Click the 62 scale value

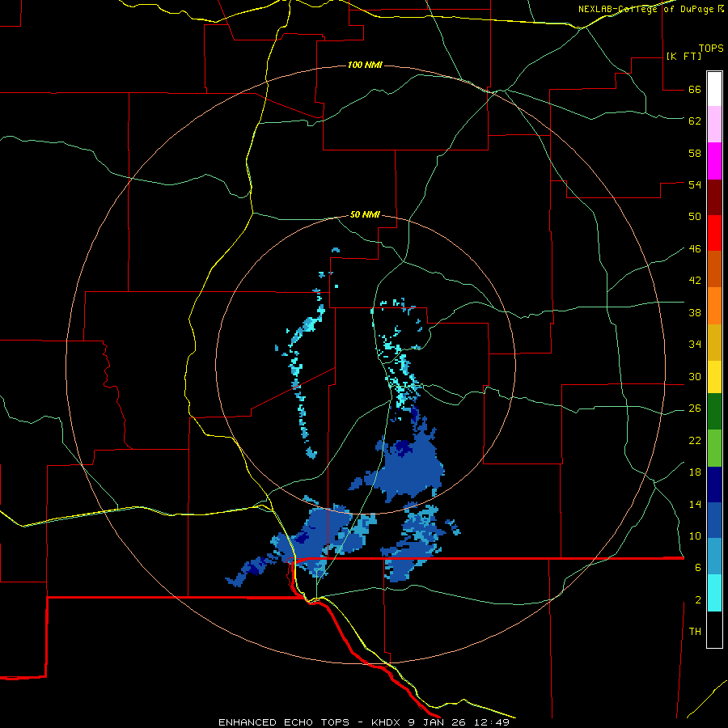point(695,121)
